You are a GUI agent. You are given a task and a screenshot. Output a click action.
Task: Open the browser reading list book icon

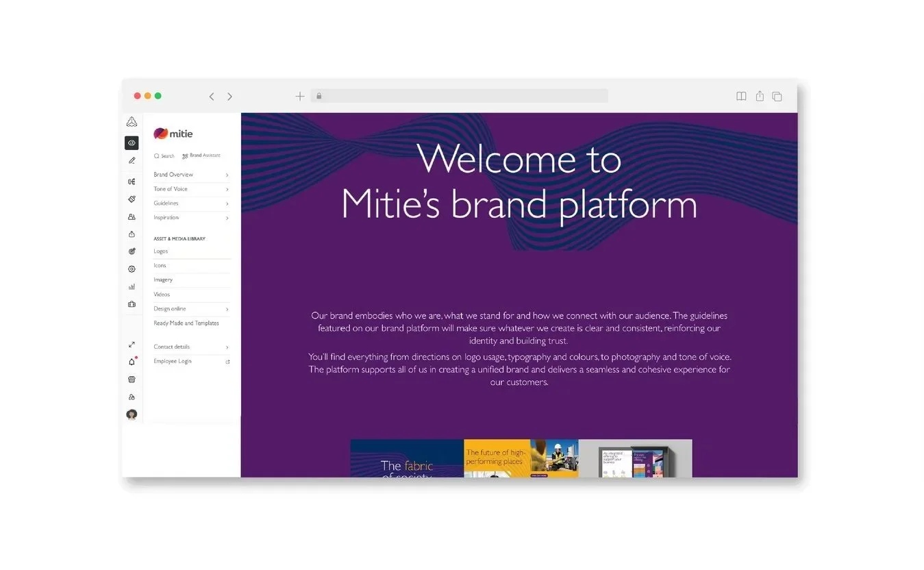coord(741,97)
